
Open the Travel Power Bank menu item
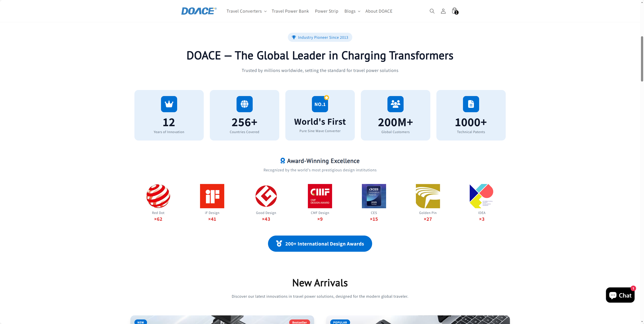[290, 11]
